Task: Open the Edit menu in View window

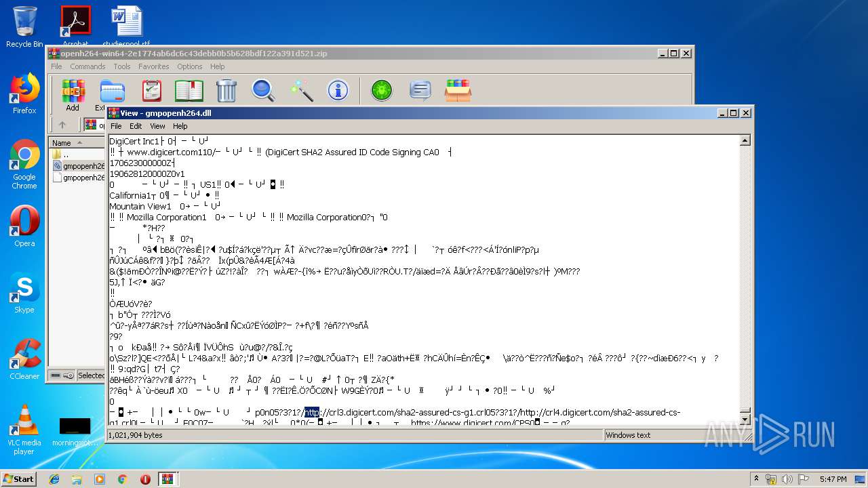Action: click(136, 126)
